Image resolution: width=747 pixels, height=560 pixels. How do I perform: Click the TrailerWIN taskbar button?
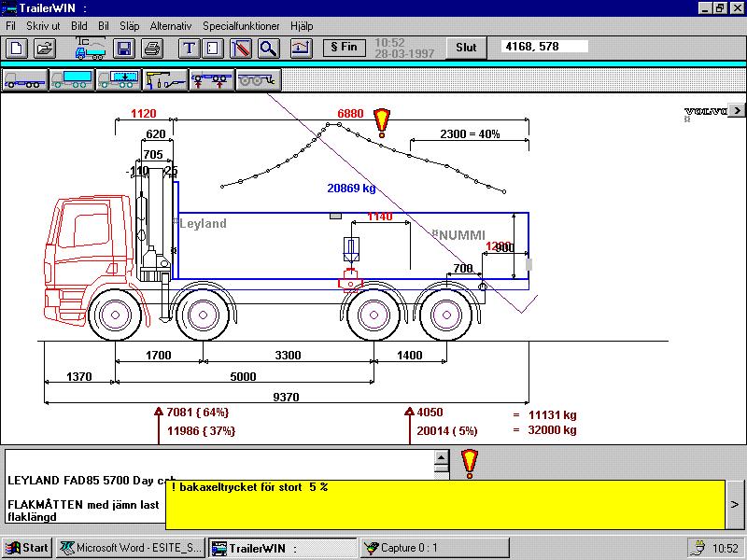coord(283,548)
